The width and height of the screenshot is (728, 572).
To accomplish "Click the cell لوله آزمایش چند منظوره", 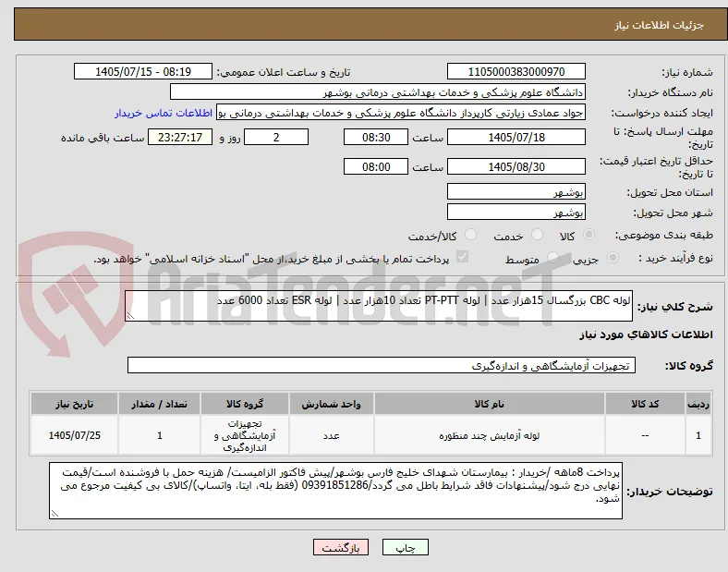I will click(490, 435).
